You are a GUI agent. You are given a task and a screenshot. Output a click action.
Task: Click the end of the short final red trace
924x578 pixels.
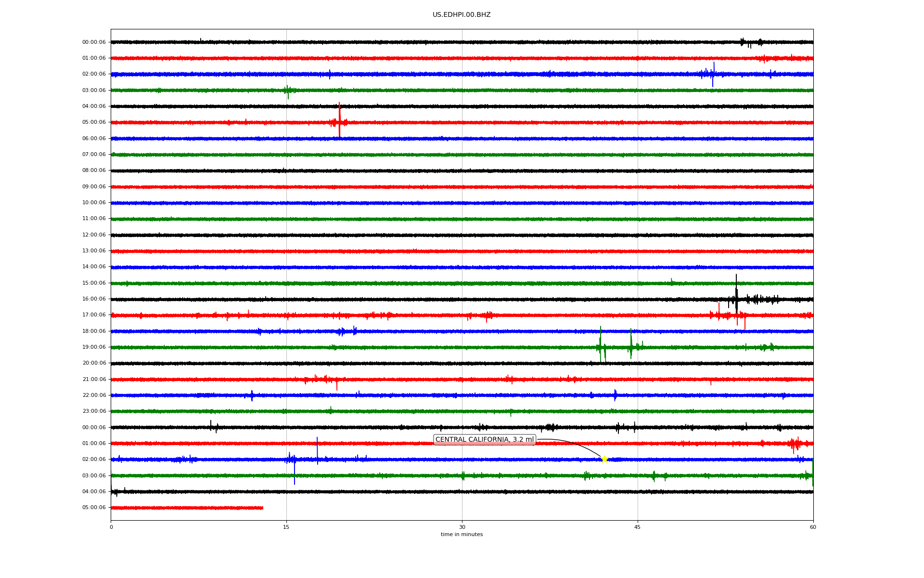point(262,508)
